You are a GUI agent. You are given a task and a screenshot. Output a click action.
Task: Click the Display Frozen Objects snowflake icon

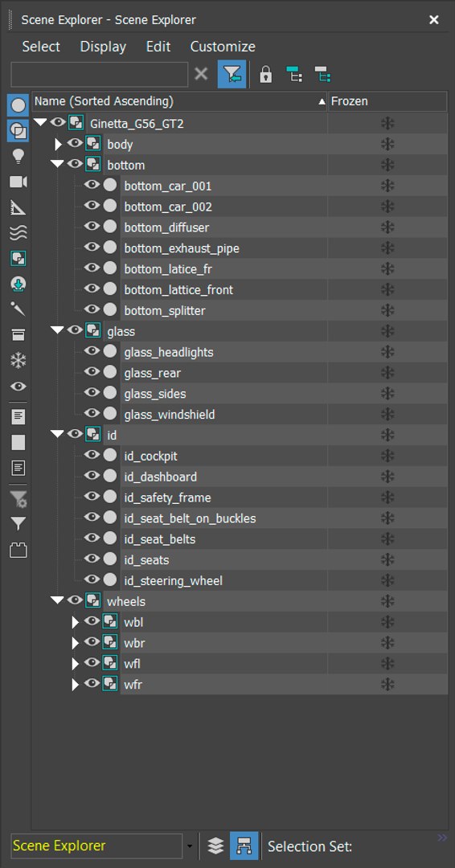18,362
